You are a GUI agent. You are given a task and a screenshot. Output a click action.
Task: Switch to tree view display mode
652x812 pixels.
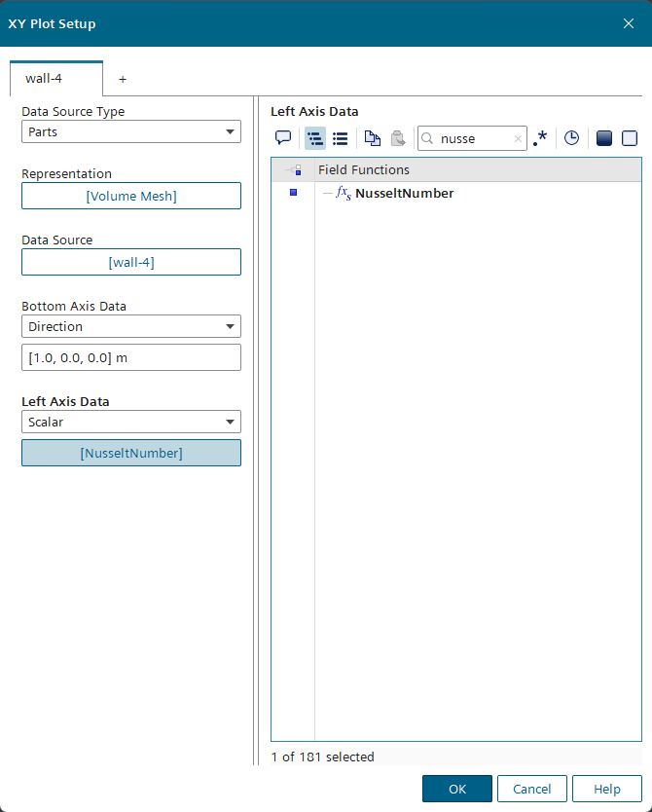(x=315, y=138)
